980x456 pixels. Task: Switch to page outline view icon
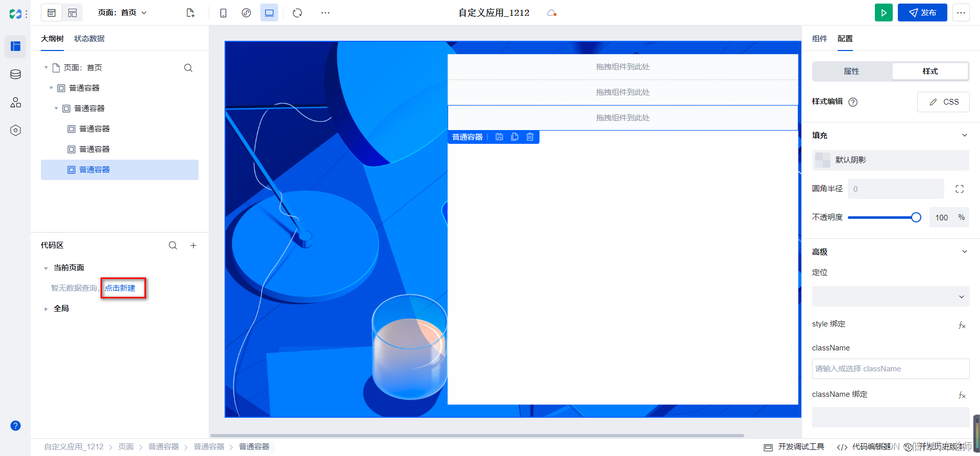pos(52,13)
